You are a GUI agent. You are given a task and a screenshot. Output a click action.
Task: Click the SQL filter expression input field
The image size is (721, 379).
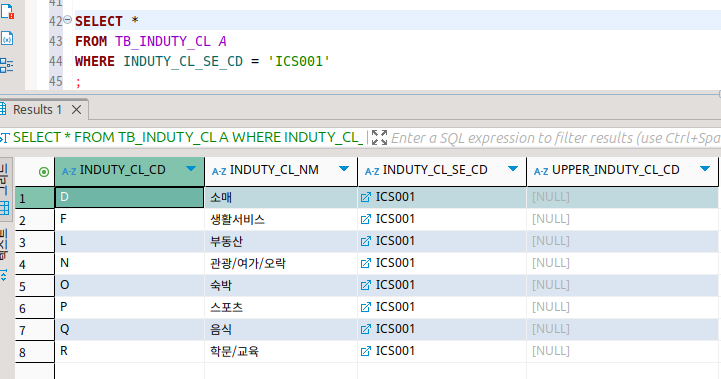[555, 138]
